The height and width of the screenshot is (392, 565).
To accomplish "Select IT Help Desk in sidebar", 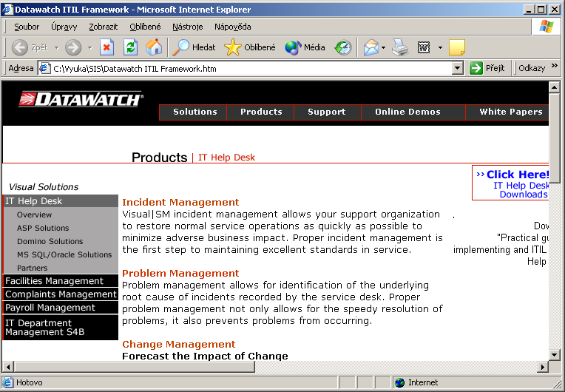I will pos(61,201).
